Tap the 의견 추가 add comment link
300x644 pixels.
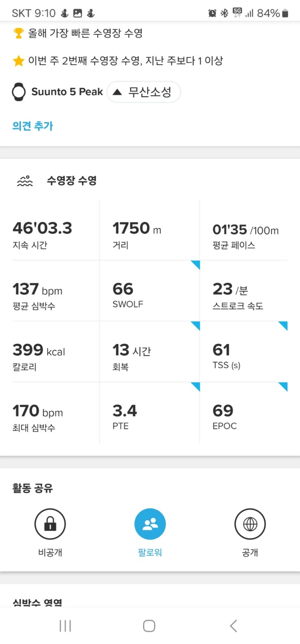pos(33,126)
